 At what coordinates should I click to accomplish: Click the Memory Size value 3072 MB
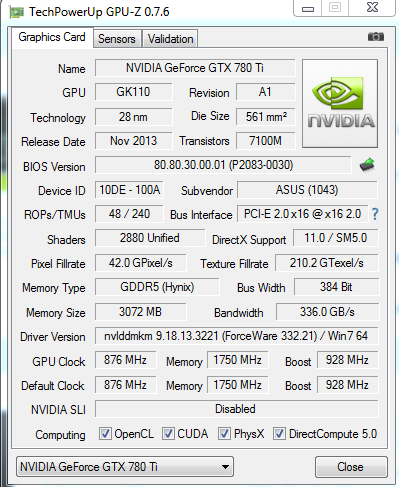click(141, 312)
